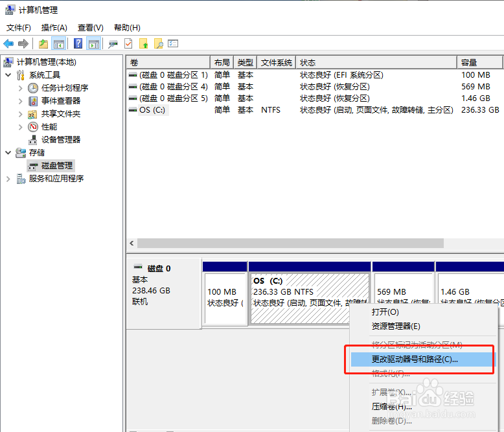
Task: Click the connect/refresh disk toolbar icon
Action: (113, 43)
